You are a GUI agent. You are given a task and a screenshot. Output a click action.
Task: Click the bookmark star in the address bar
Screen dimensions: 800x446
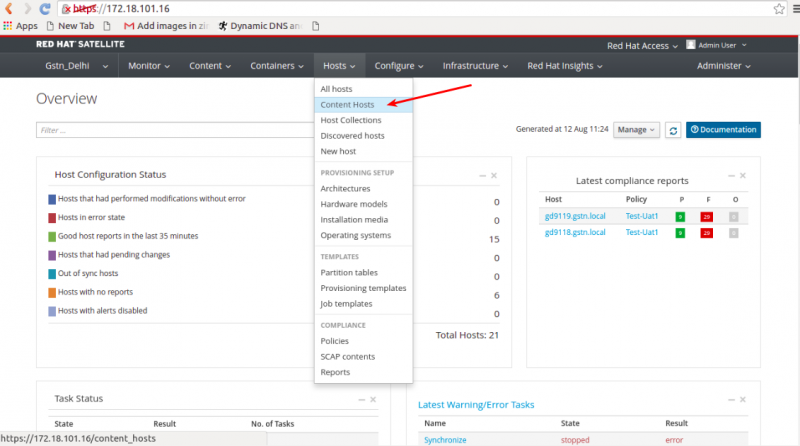[779, 9]
